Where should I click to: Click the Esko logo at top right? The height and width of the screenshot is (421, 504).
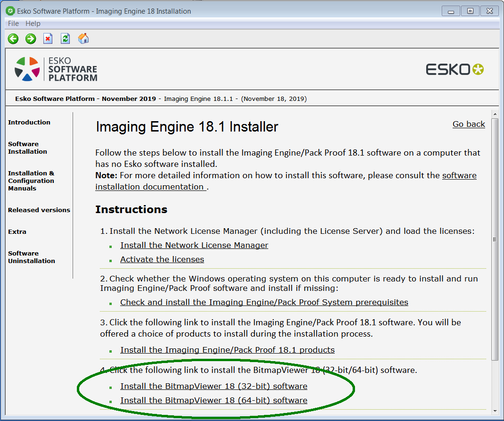[x=454, y=69]
